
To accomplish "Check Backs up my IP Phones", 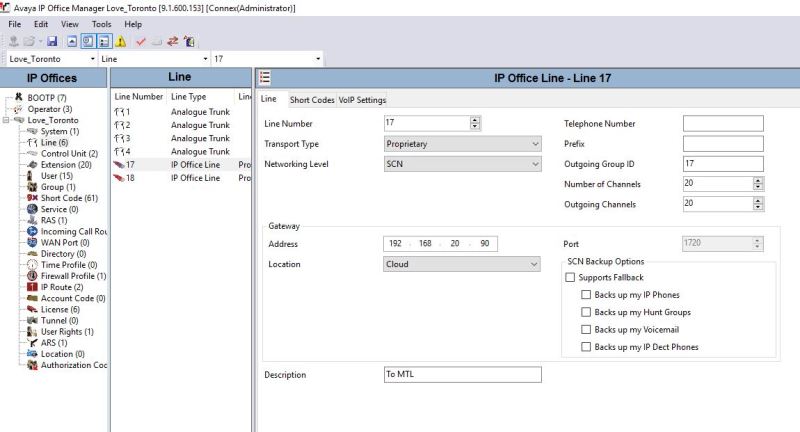I will coord(586,295).
